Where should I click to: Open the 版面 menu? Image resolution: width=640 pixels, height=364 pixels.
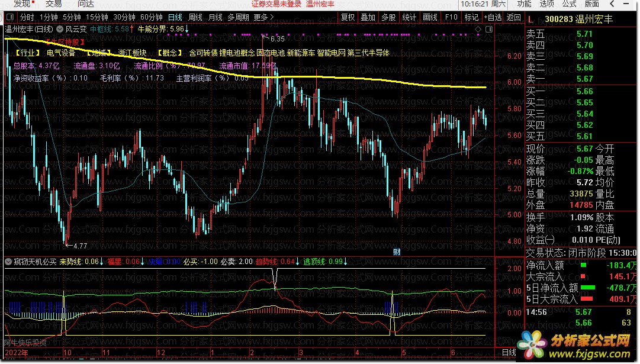coord(592,4)
